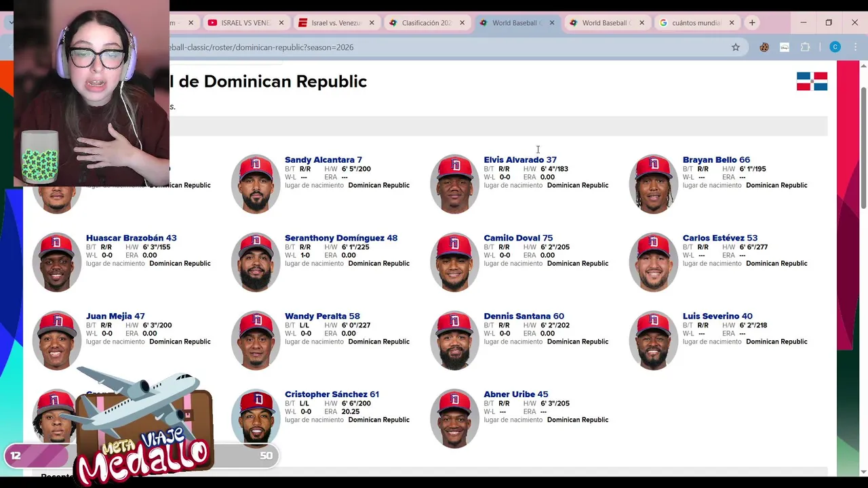Open Brayan Bello 66 player link
The width and height of the screenshot is (868, 488).
click(x=716, y=160)
